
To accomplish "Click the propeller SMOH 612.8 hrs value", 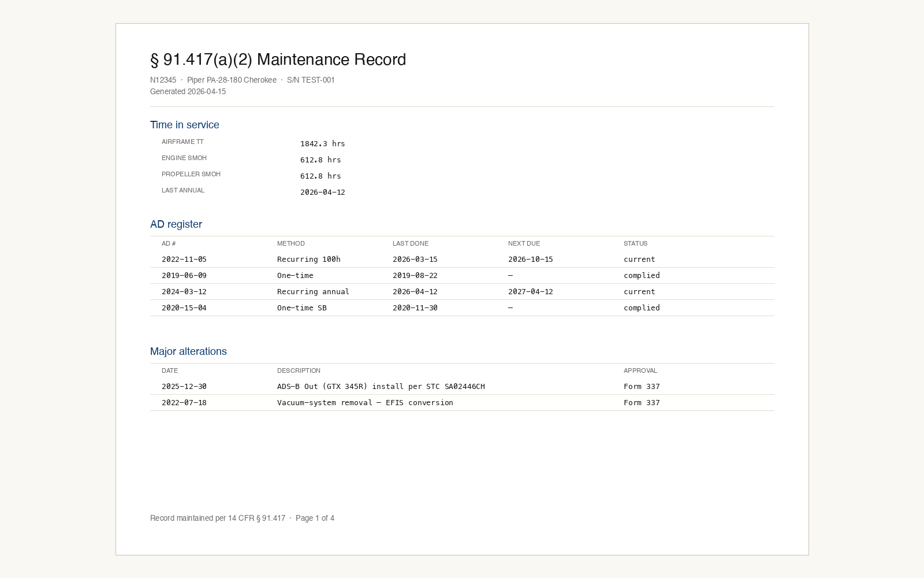I will (321, 176).
